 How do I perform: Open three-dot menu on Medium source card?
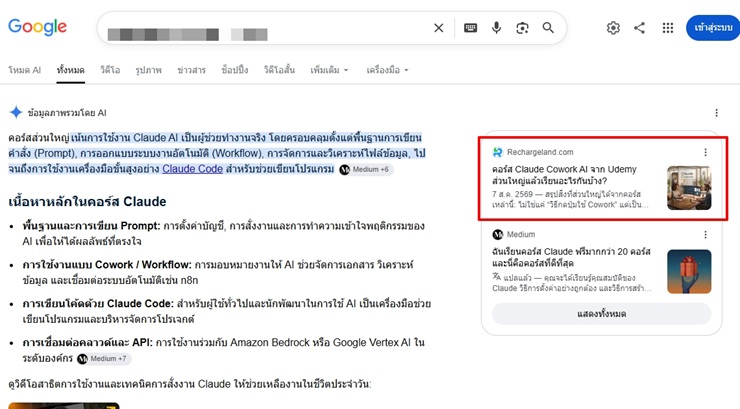(x=705, y=234)
